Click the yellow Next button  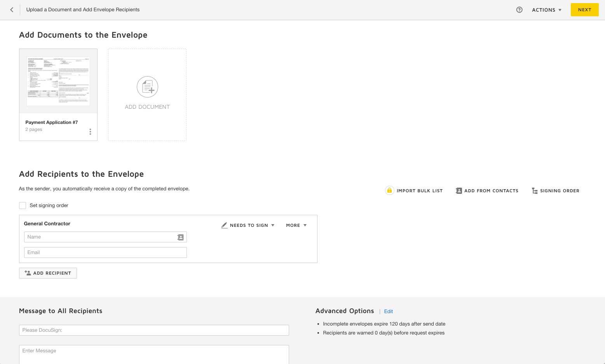coord(584,10)
